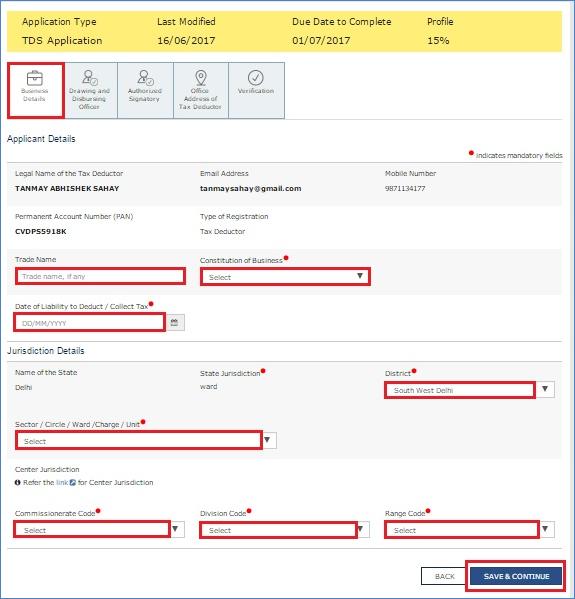Click the Save & Continue button
The image size is (575, 599).
click(516, 576)
